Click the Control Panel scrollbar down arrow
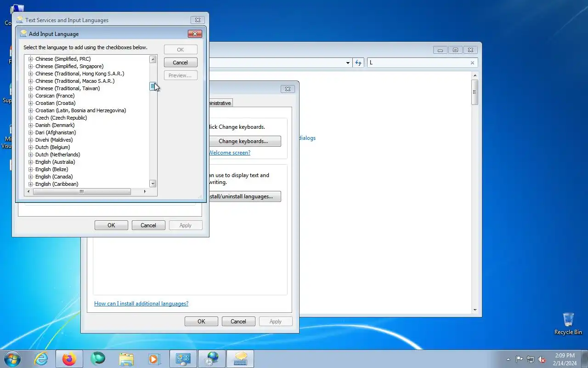Screen dimensions: 588x368 (x=475, y=310)
